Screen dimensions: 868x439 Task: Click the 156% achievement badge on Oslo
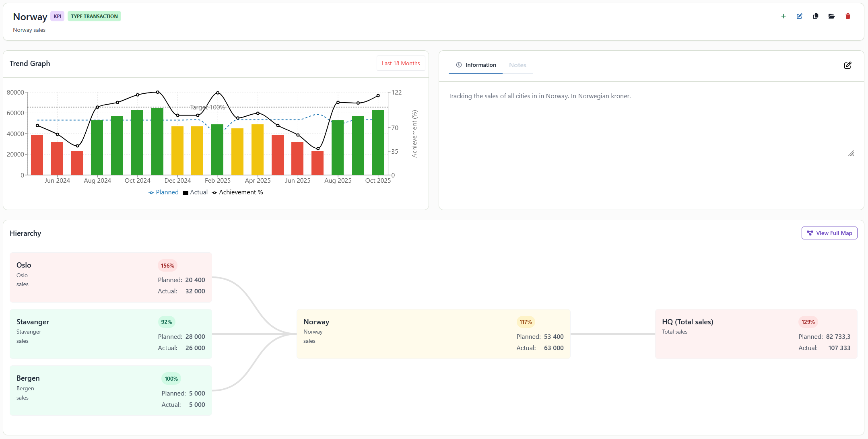point(167,265)
